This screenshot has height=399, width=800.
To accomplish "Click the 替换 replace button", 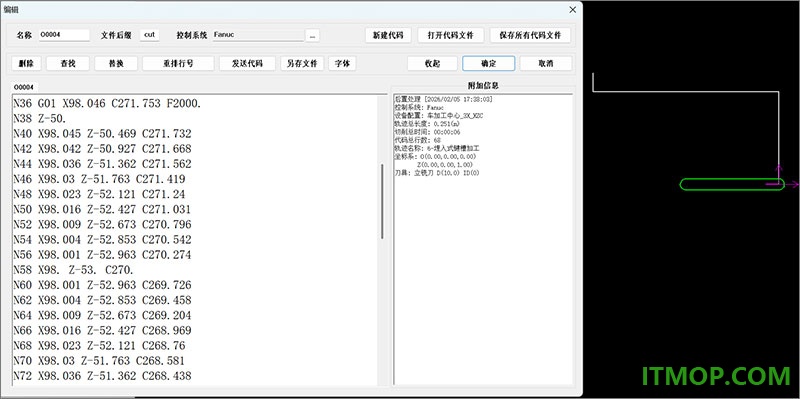I will [116, 63].
